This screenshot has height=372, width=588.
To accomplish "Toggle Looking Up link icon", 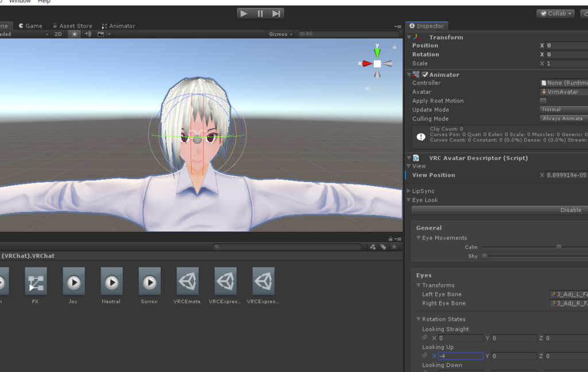I will pos(425,355).
